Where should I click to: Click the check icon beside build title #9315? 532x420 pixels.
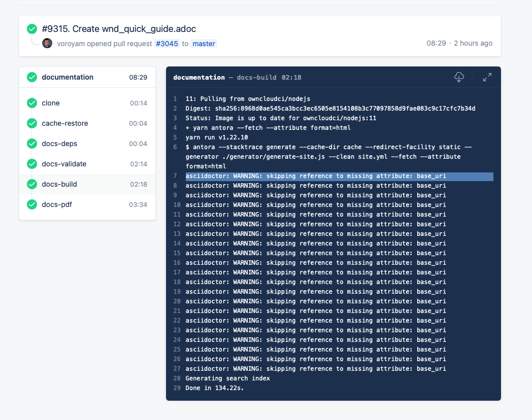click(x=32, y=29)
